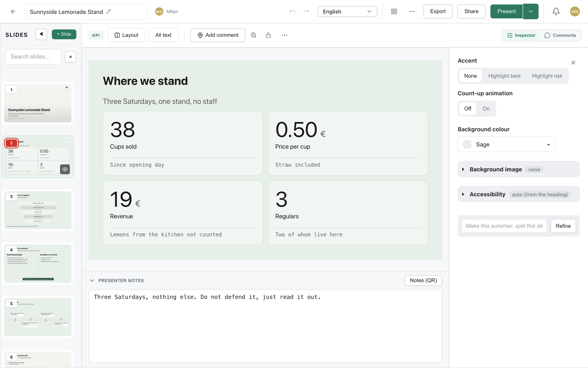Start presentation with Present button
The width and height of the screenshot is (588, 368).
506,12
